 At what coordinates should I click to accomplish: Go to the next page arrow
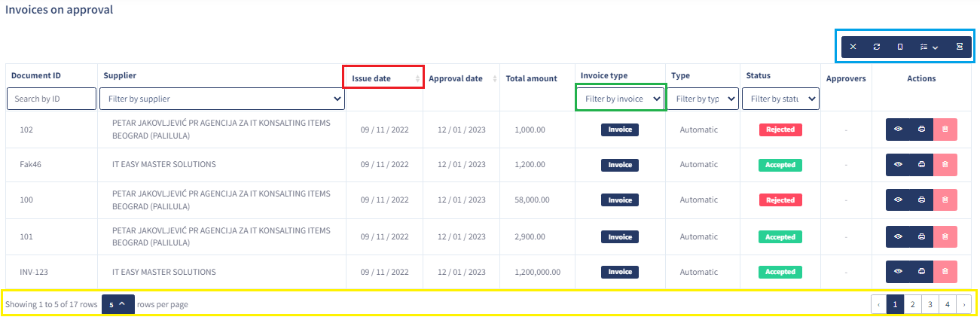tap(964, 304)
